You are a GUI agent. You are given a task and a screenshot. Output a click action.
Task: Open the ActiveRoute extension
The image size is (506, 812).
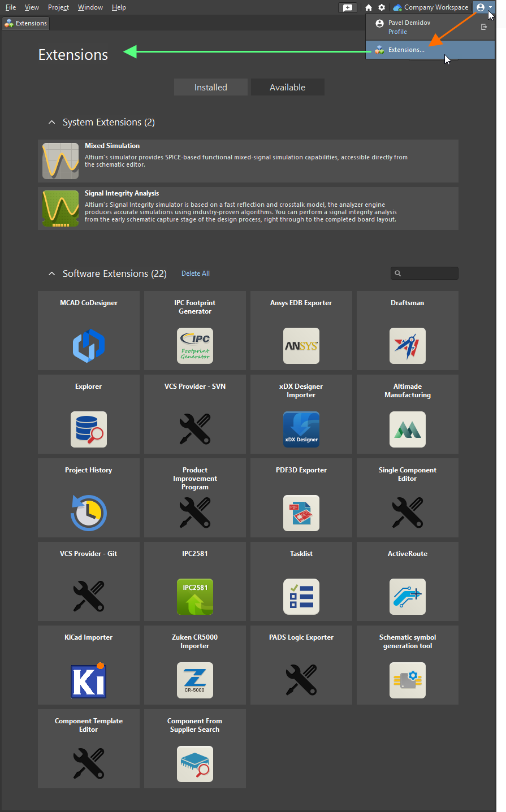pyautogui.click(x=407, y=596)
